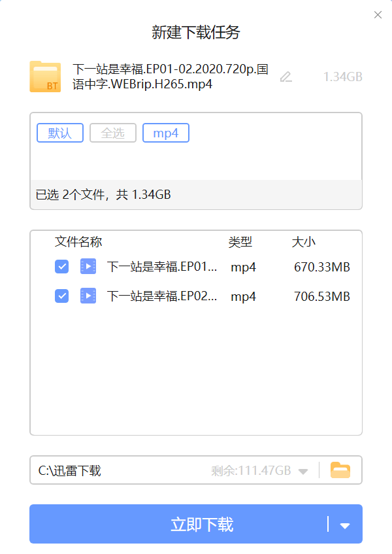Screen dimensions: 392x554
Task: Uncheck the EP02 file checkbox
Action: pyautogui.click(x=62, y=296)
